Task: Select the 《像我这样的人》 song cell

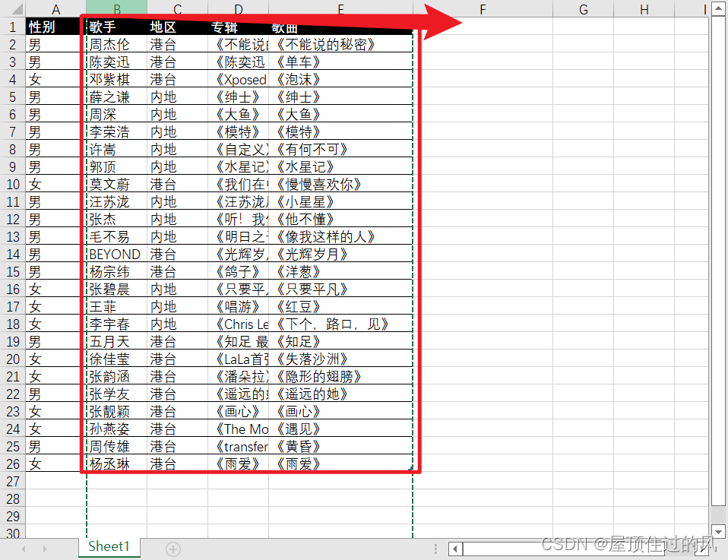Action: point(340,236)
